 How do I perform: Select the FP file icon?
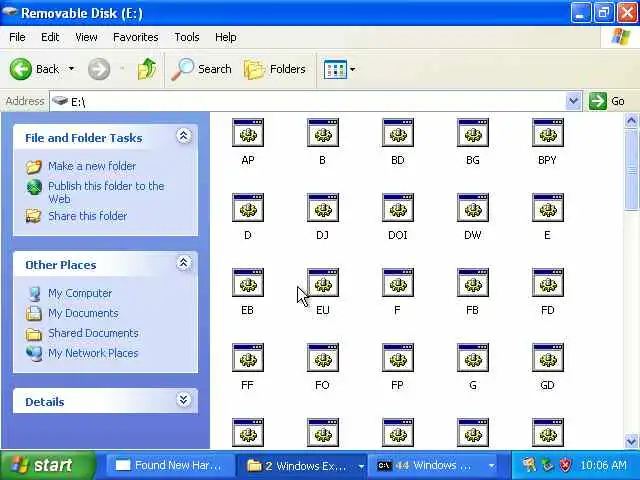(398, 358)
